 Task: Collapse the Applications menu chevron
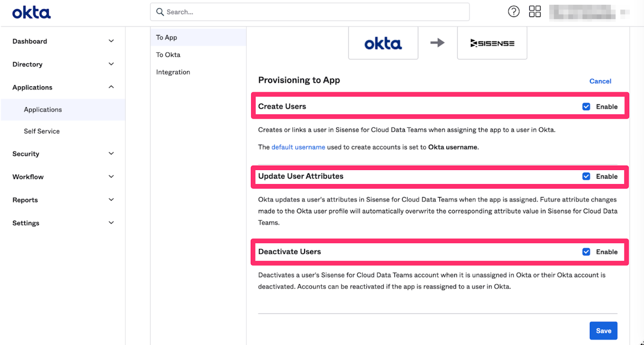click(x=111, y=87)
